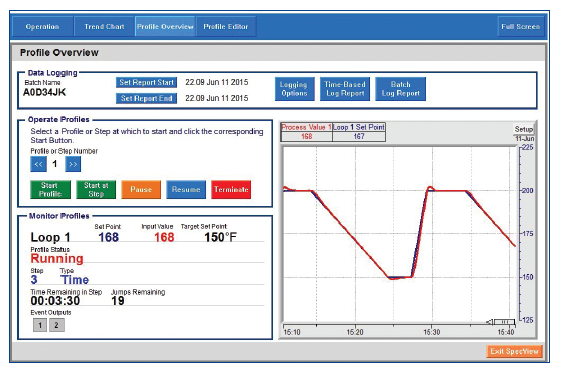Click the Set Report End button
563x376 pixels.
pyautogui.click(x=146, y=98)
